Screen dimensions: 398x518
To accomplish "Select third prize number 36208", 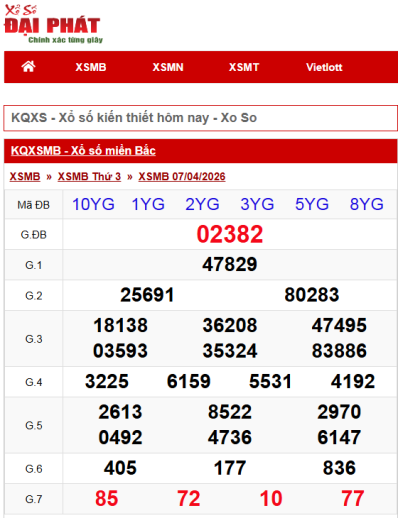I will click(230, 325).
